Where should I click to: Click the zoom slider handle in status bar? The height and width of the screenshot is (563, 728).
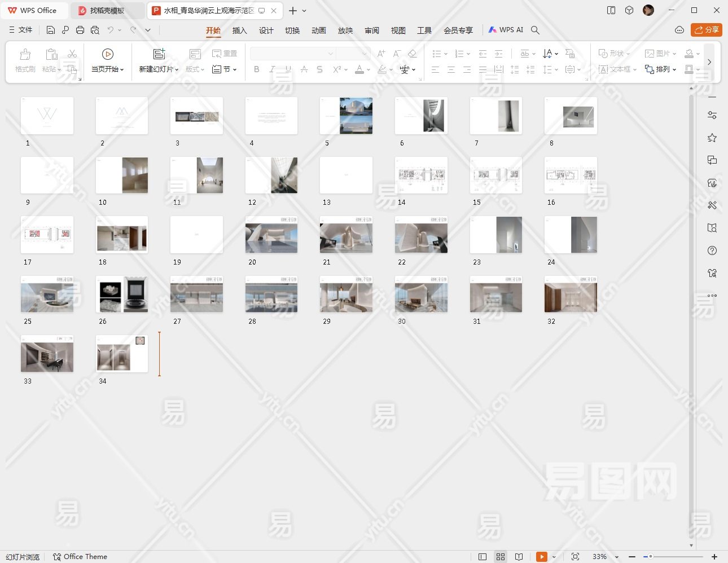point(650,557)
